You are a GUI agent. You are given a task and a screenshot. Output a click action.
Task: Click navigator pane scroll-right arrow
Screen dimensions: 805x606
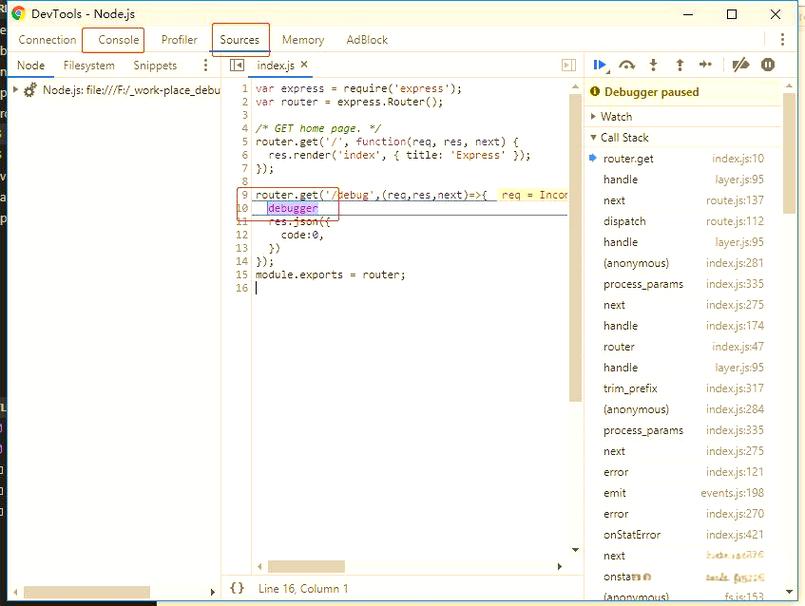point(212,592)
